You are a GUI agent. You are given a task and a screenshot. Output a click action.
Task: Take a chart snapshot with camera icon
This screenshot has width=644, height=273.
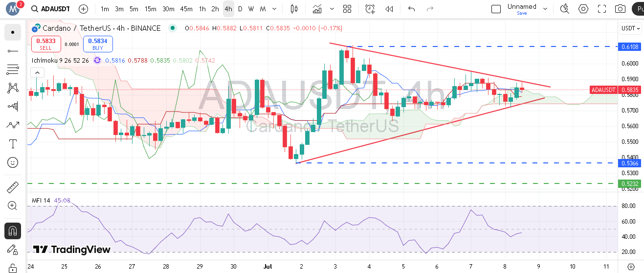click(620, 9)
